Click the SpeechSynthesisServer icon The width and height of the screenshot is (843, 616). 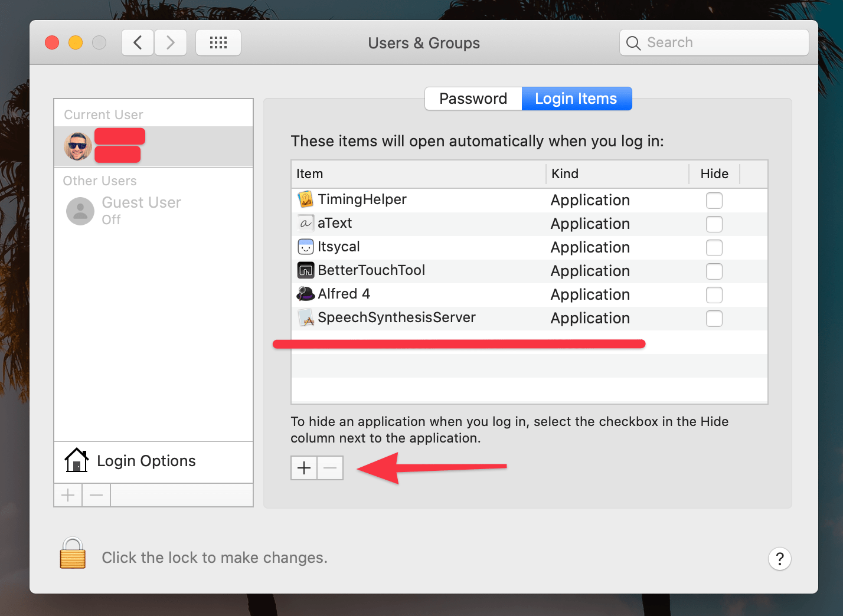(305, 318)
